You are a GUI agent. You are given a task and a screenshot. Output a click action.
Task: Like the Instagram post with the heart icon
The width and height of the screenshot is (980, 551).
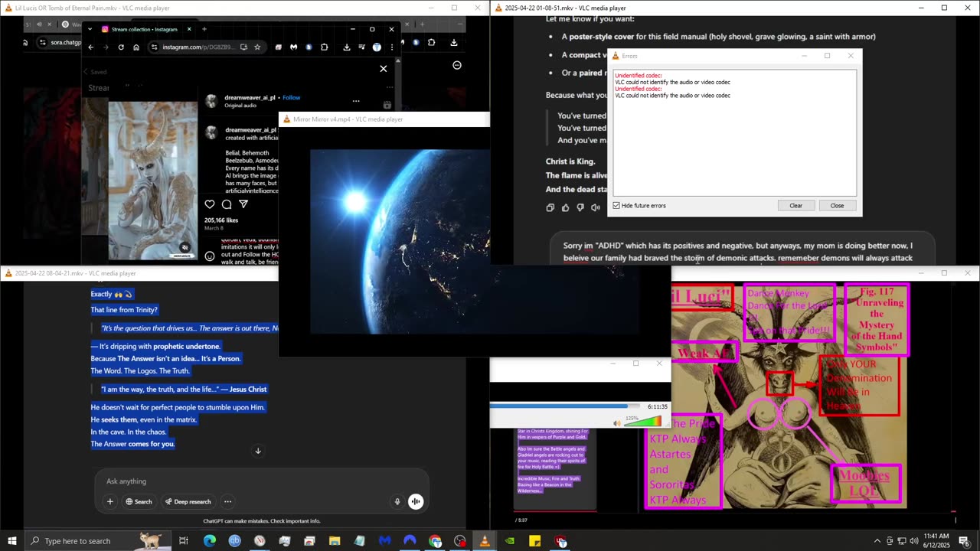tap(210, 204)
